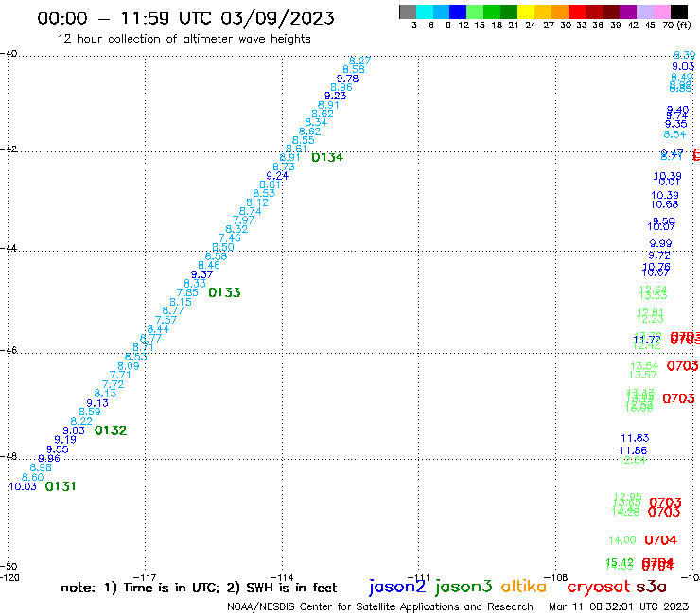
Task: Click the wave height value 9.72
Action: coord(659,255)
